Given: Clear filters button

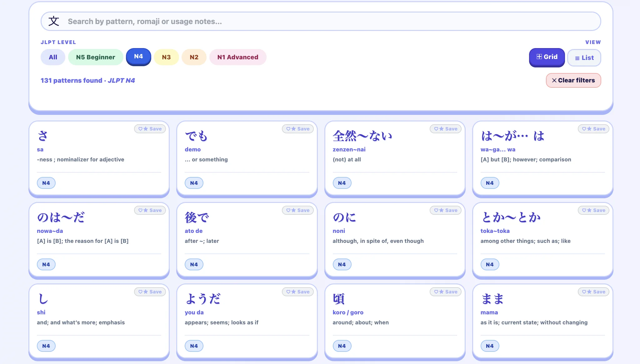Looking at the screenshot, I should pos(573,80).
